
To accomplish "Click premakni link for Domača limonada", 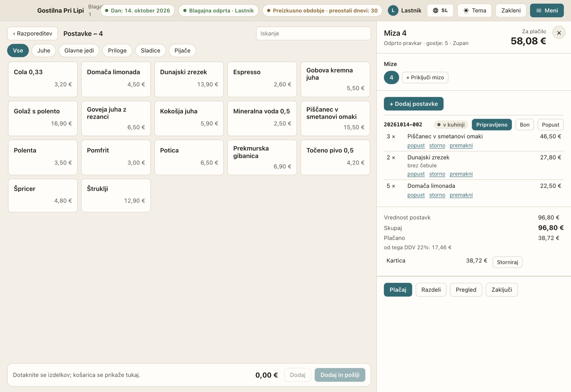I will click(x=461, y=195).
